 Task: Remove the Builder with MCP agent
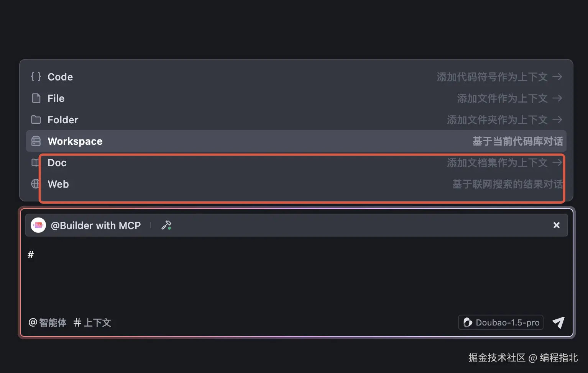point(557,225)
